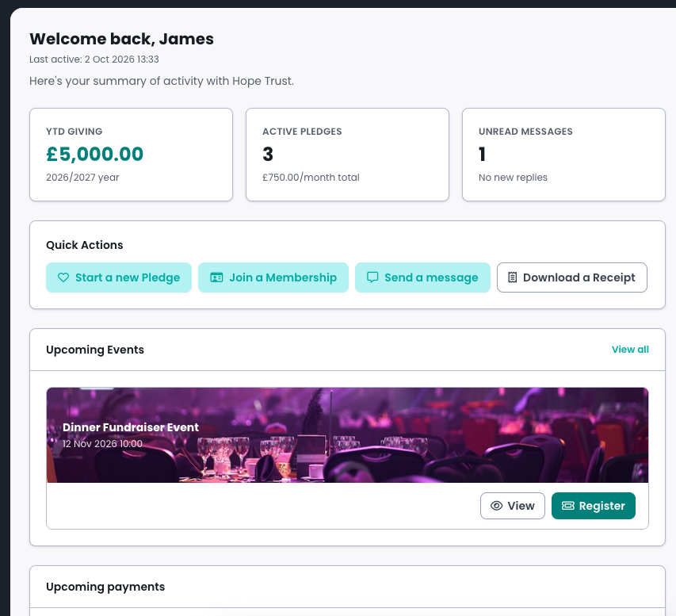Start a new Pledge
The height and width of the screenshot is (616, 676).
pos(119,277)
